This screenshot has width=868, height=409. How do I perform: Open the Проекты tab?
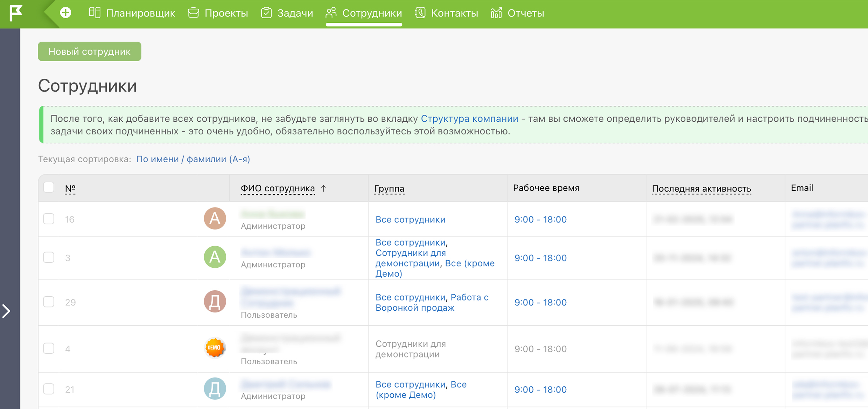(x=218, y=13)
